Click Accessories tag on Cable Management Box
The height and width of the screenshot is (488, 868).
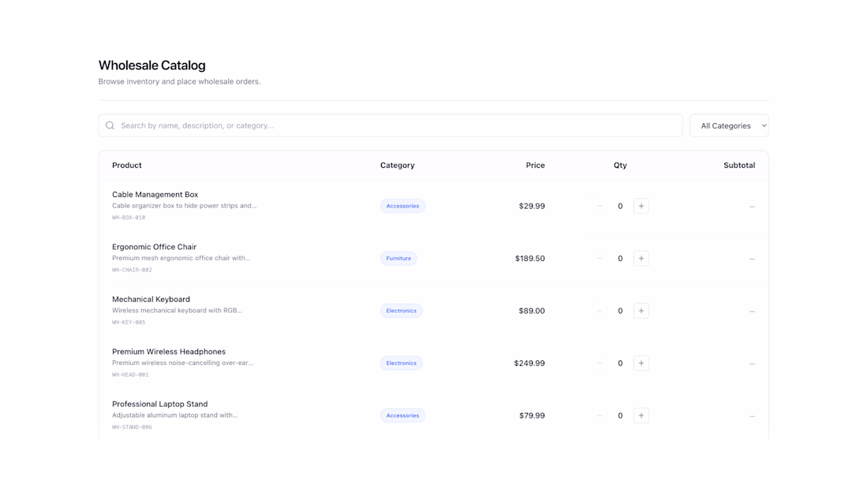(402, 206)
